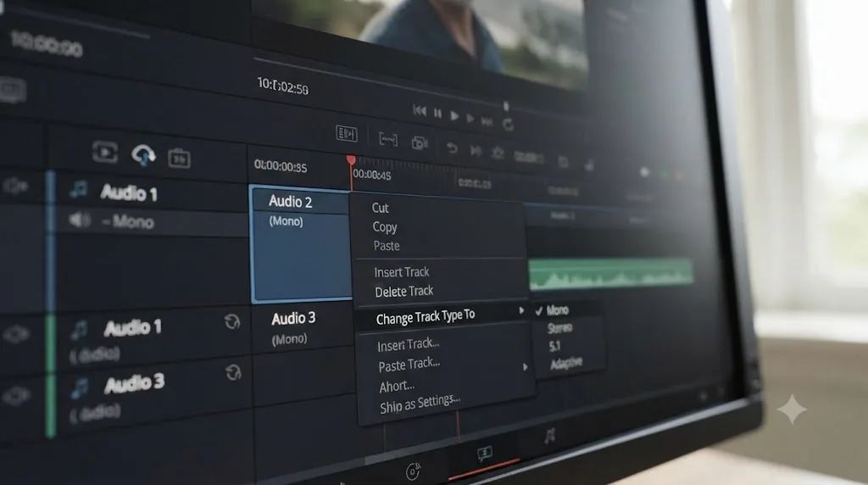Click the loop icon on the Audio 3 track header

(x=233, y=372)
